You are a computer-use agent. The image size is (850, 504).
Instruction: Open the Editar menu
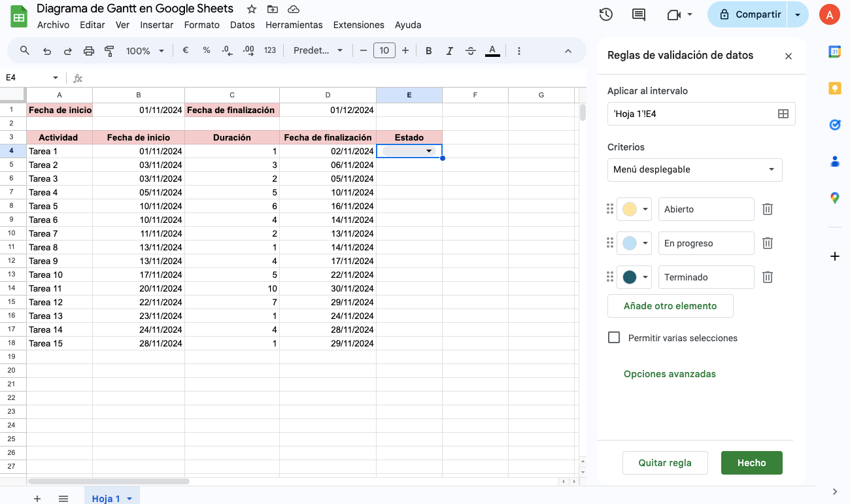pos(92,25)
